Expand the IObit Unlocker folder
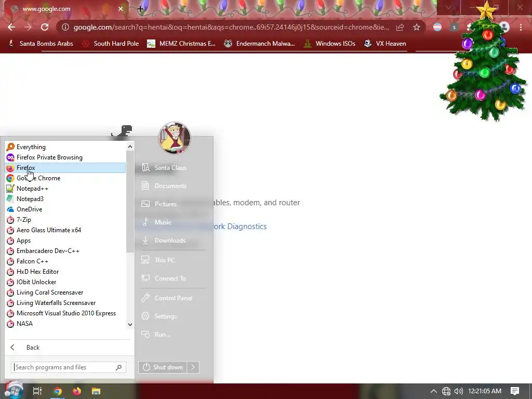The height and width of the screenshot is (399, 532). click(x=65, y=282)
